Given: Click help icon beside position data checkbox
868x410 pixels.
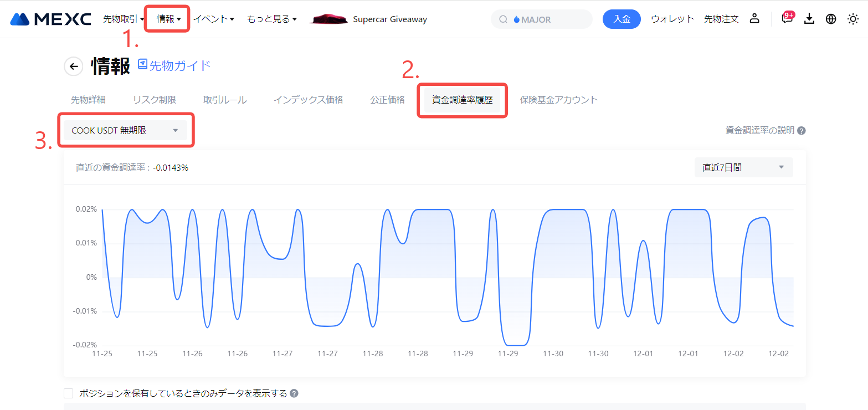Looking at the screenshot, I should point(294,393).
